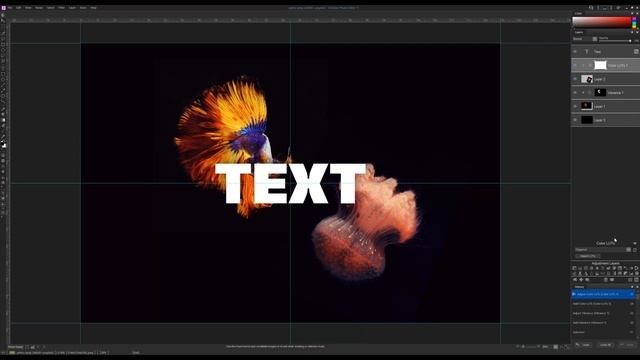Open the Color LUTs panel dropdown arrow
640x360 pixels.
pyautogui.click(x=635, y=243)
